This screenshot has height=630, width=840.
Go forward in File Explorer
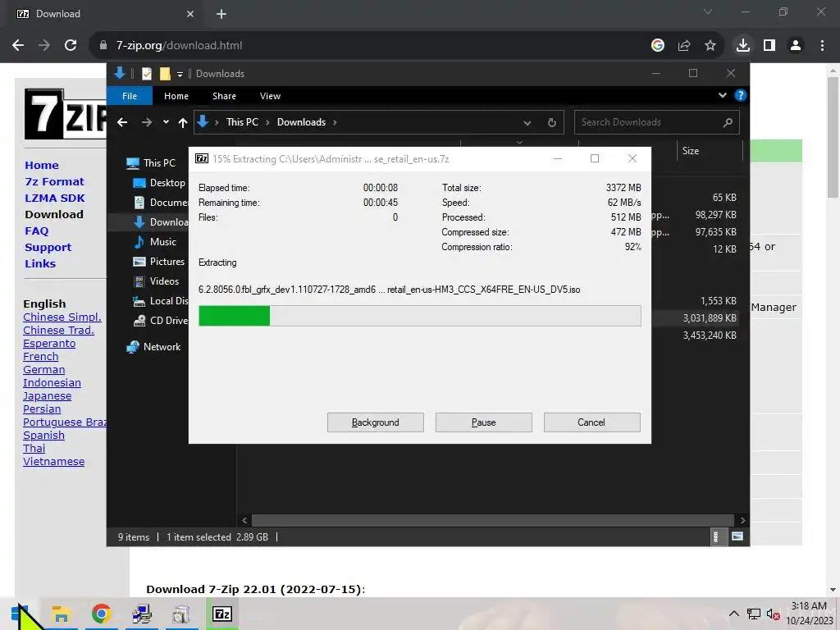pos(146,122)
